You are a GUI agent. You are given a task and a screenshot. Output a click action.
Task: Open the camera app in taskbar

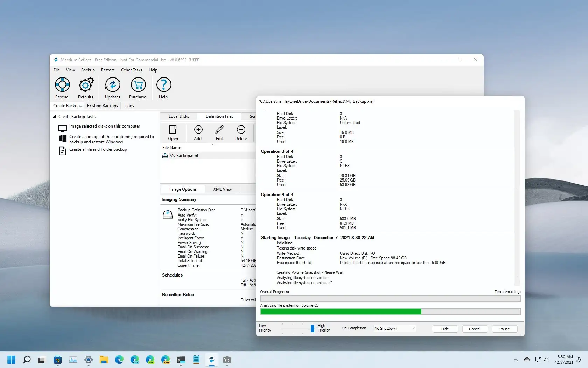click(x=227, y=360)
